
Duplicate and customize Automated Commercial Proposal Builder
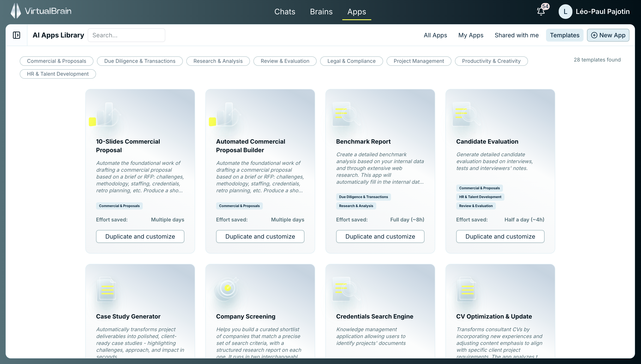click(260, 236)
